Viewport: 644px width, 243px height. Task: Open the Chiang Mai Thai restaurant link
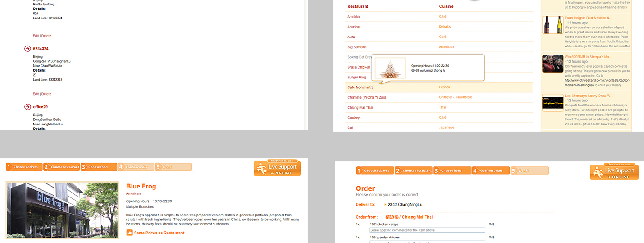tap(360, 108)
